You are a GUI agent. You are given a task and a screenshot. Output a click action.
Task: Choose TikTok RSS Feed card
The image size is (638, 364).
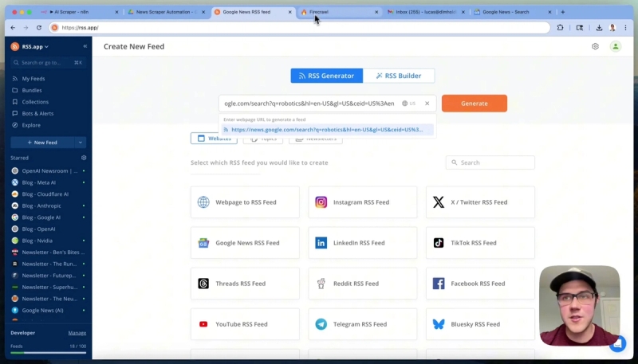point(480,242)
